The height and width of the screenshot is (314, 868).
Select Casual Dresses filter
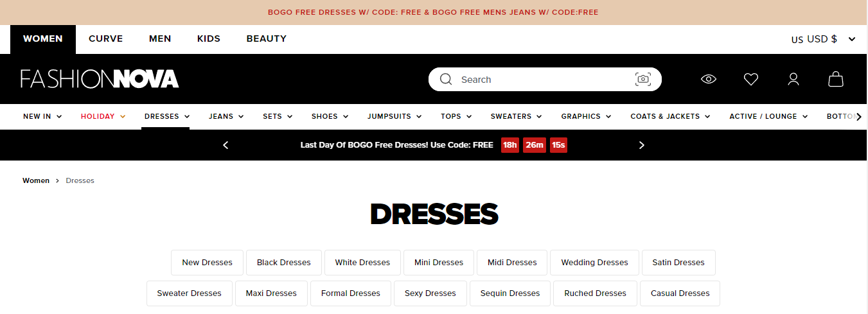coord(680,293)
